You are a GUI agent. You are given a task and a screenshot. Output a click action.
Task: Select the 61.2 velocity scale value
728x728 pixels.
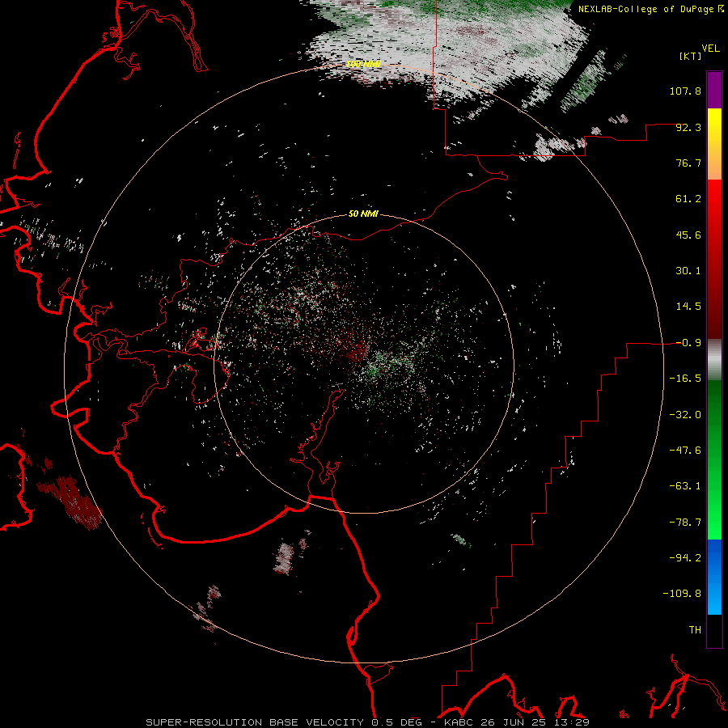coord(688,199)
